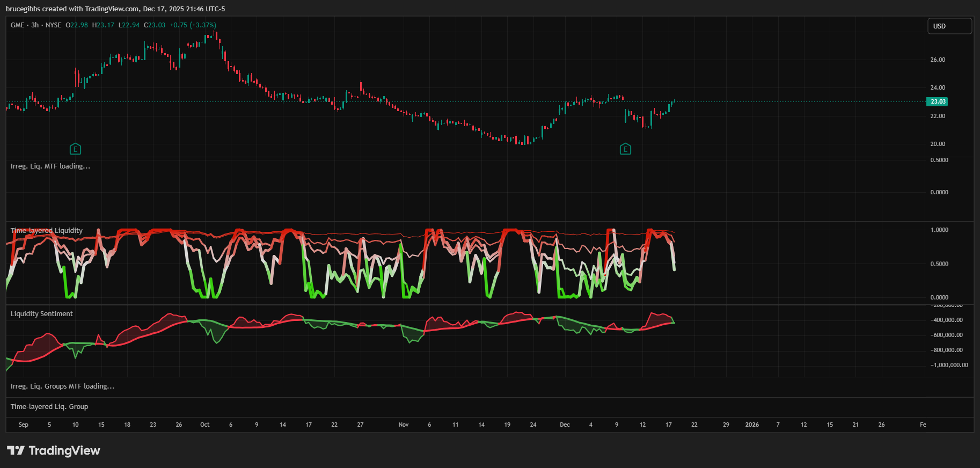The height and width of the screenshot is (468, 980).
Task: Select the Liquidity Sentiment indicator title
Action: coord(42,314)
